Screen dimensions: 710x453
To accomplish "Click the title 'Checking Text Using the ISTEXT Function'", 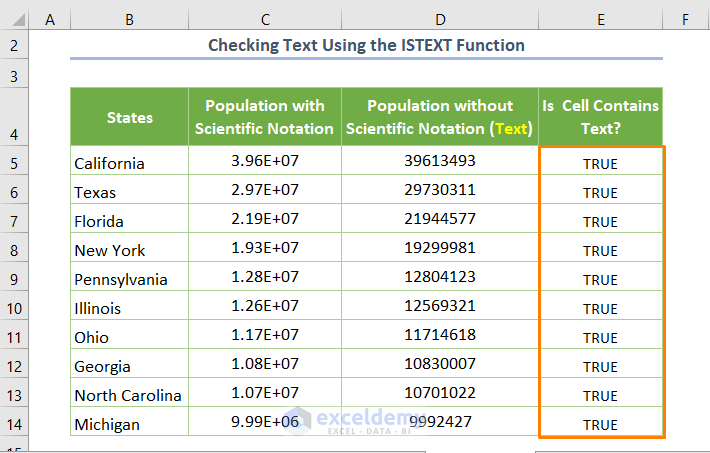I will (366, 45).
